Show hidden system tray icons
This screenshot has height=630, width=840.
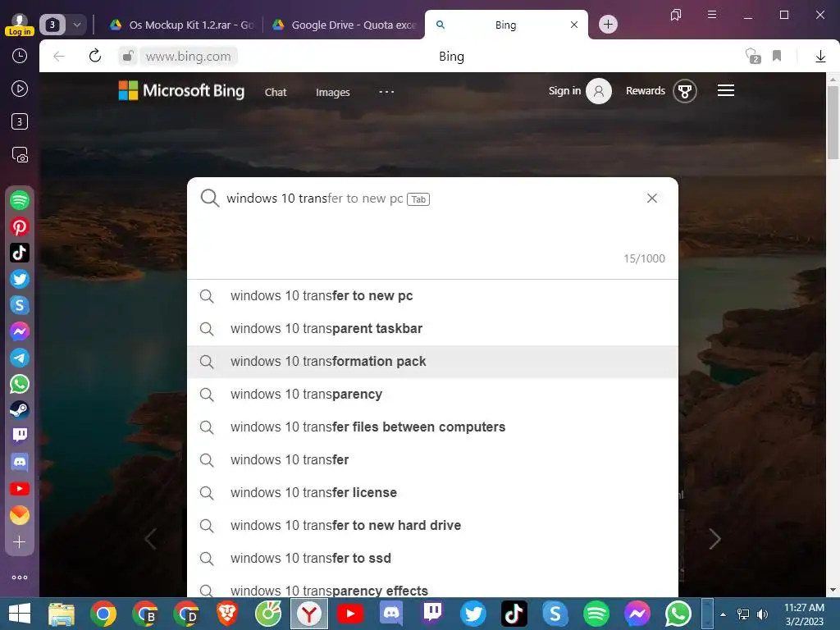[723, 614]
